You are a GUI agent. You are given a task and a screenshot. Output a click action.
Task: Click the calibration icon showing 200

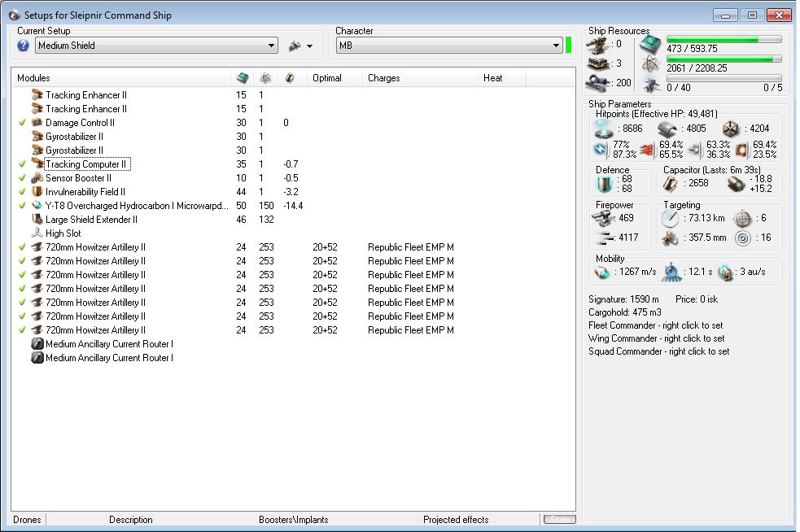point(597,82)
